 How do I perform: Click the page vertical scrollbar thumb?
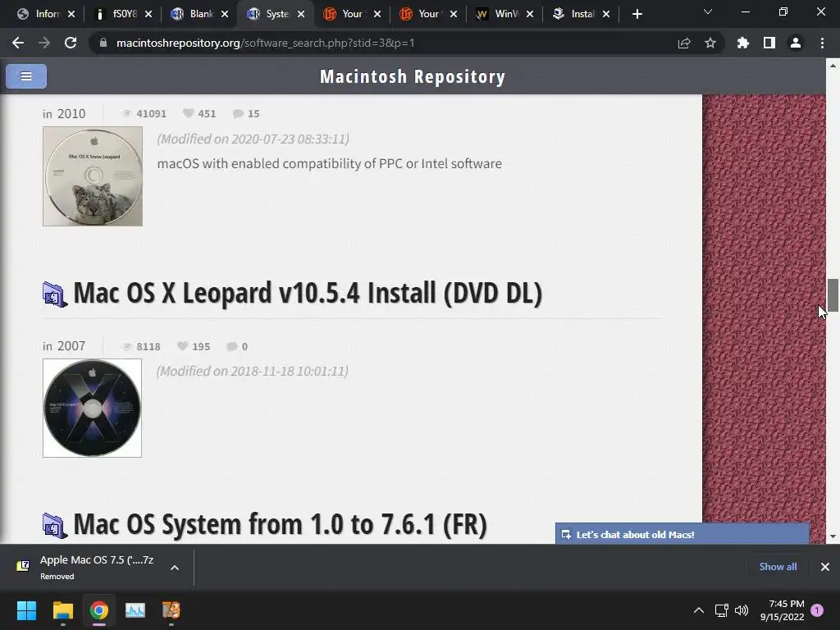[x=833, y=294]
